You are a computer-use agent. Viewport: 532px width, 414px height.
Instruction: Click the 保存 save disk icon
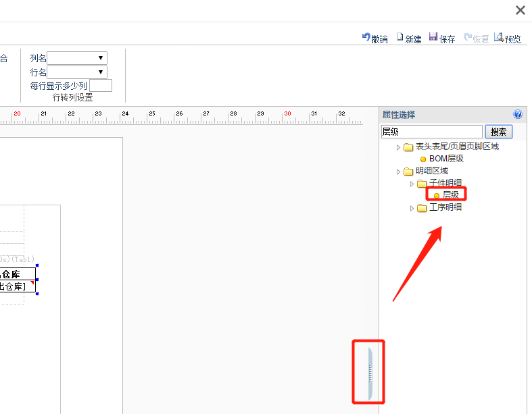[433, 36]
